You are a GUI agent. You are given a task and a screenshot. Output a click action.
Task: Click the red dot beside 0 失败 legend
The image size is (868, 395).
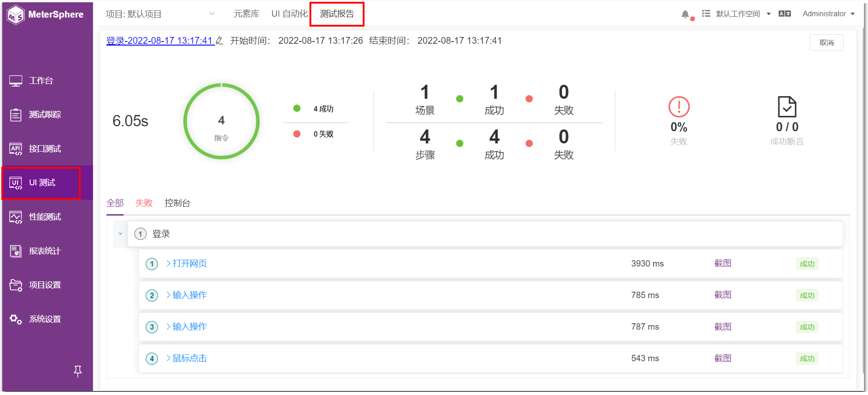[x=297, y=134]
